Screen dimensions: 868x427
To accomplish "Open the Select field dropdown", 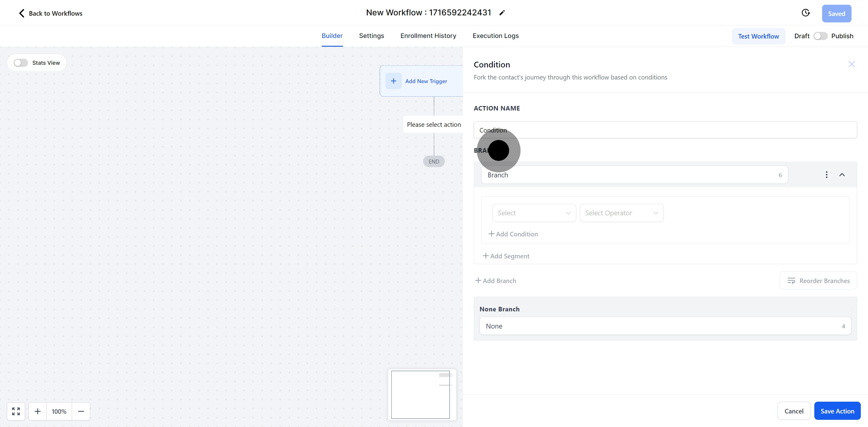I will pos(534,213).
